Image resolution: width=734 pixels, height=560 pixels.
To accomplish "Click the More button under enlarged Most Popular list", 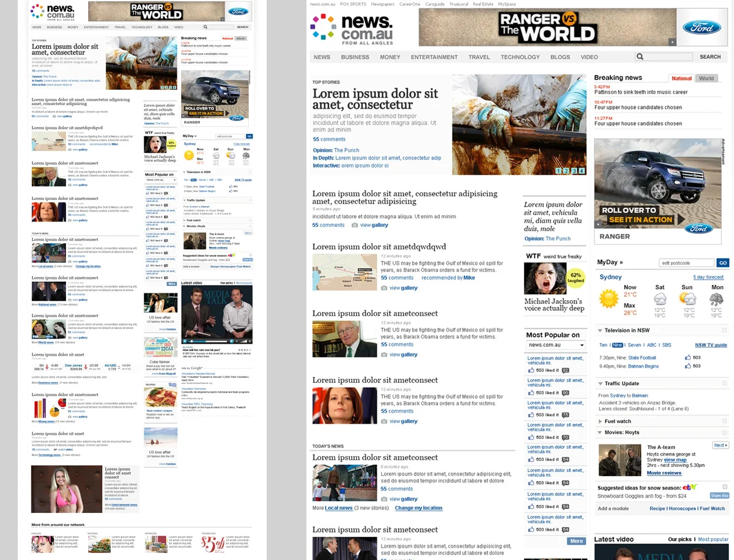I will click(x=576, y=541).
